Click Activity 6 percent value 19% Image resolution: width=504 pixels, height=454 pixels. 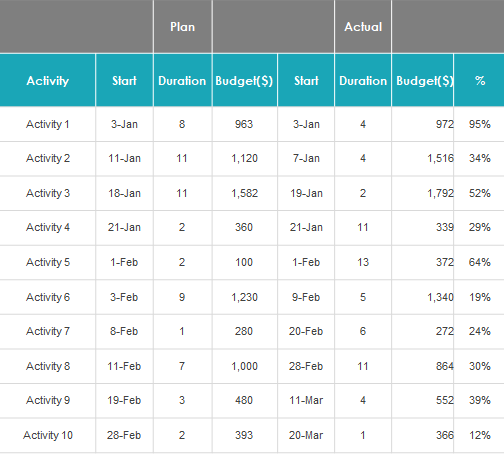[x=479, y=297]
